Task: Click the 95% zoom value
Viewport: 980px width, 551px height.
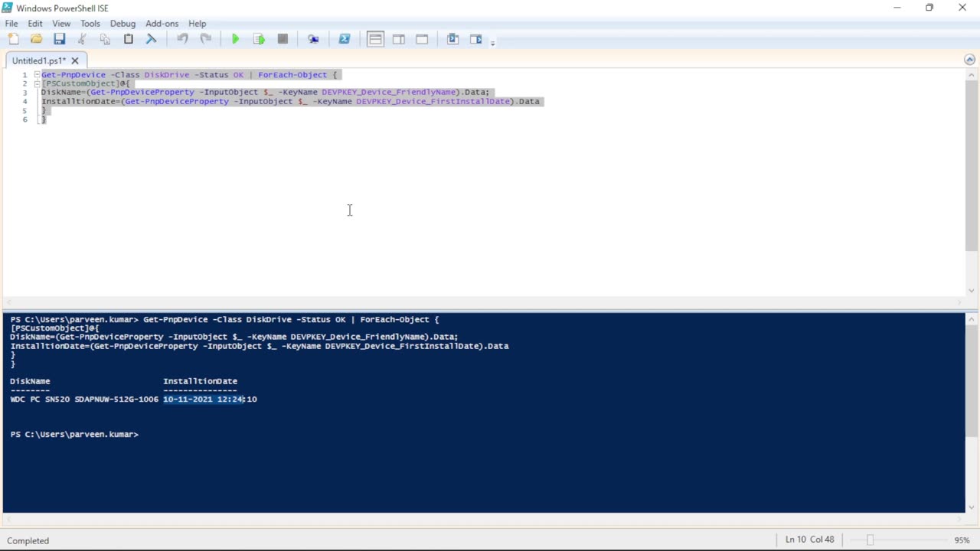Action: point(962,540)
